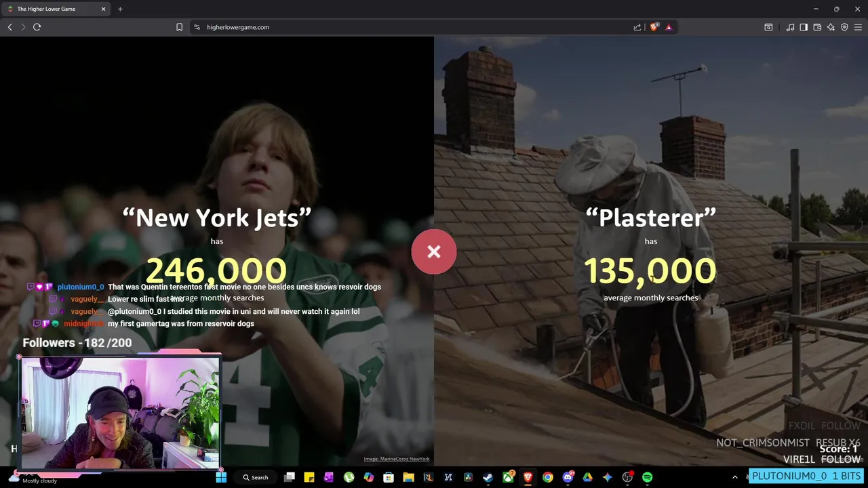Open Microsoft Store from the taskbar
The height and width of the screenshot is (488, 868).
coord(389,477)
